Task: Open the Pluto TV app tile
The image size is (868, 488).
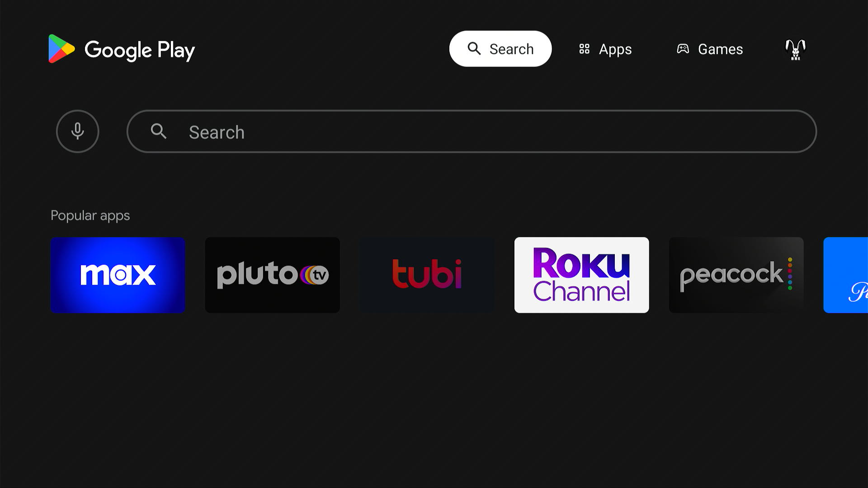Action: [273, 275]
